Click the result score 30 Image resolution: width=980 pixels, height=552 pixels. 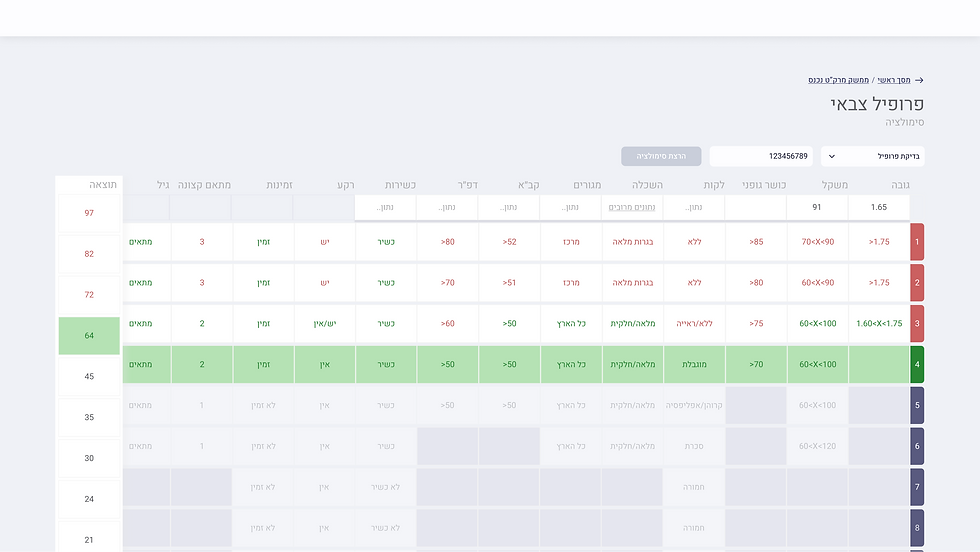(89, 458)
